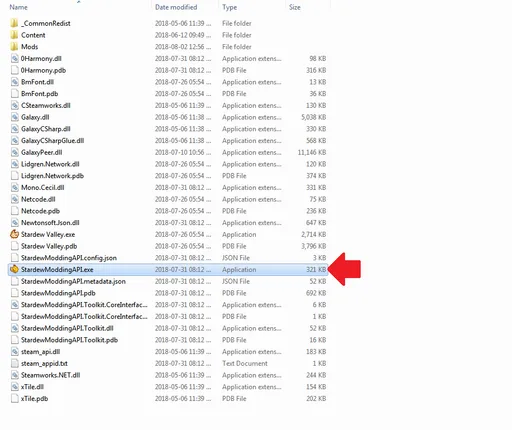
Task: Sort by the Date modified column header
Action: (x=176, y=7)
